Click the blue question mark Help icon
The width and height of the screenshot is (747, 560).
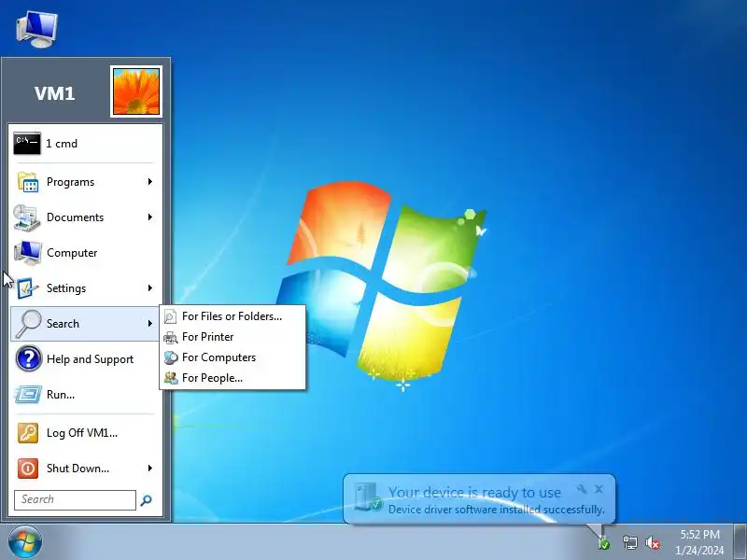tap(29, 358)
